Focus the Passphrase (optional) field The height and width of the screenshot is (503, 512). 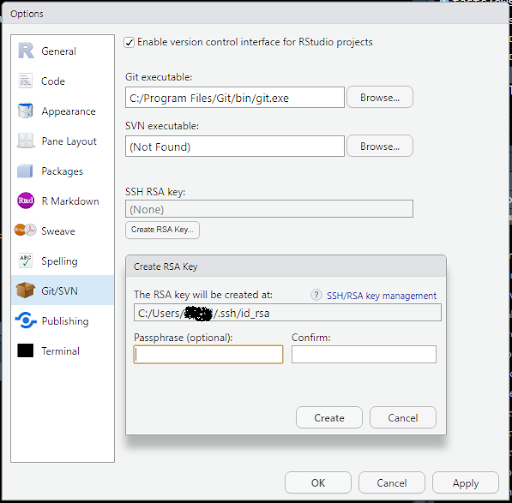coord(208,354)
